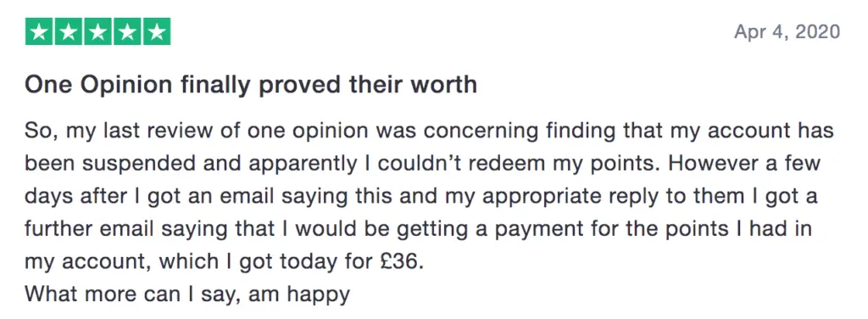
Task: Click the line starting 'further email saying'
Action: point(418,228)
